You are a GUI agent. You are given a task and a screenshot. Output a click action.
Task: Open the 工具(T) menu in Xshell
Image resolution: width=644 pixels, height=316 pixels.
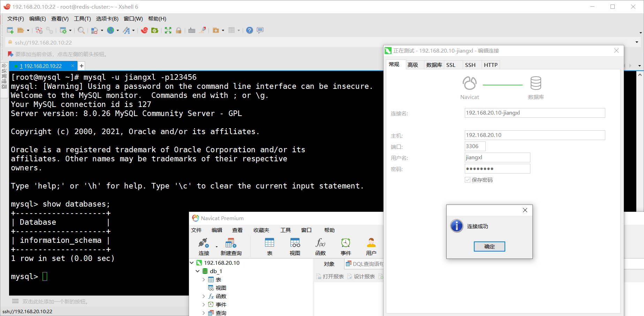pyautogui.click(x=82, y=19)
